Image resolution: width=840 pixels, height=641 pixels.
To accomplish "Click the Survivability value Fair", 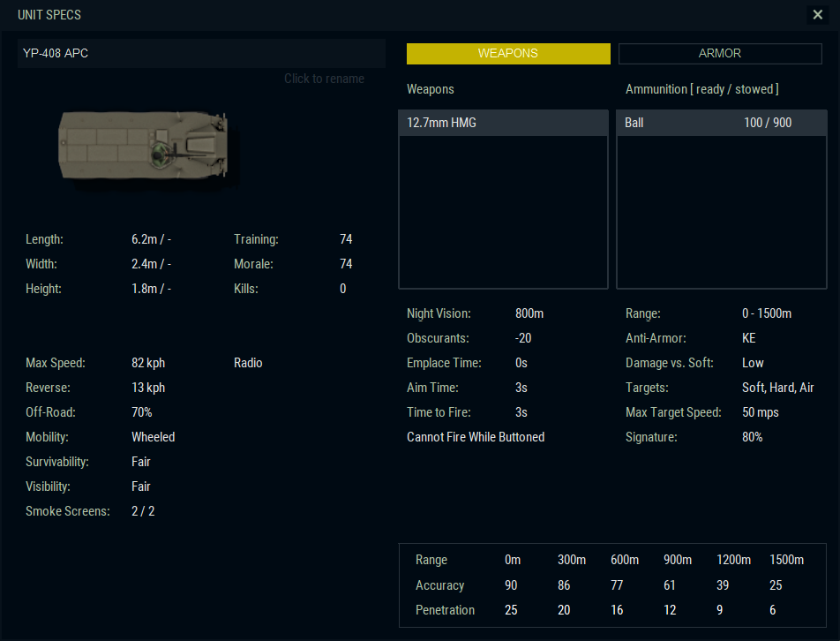I will 141,462.
